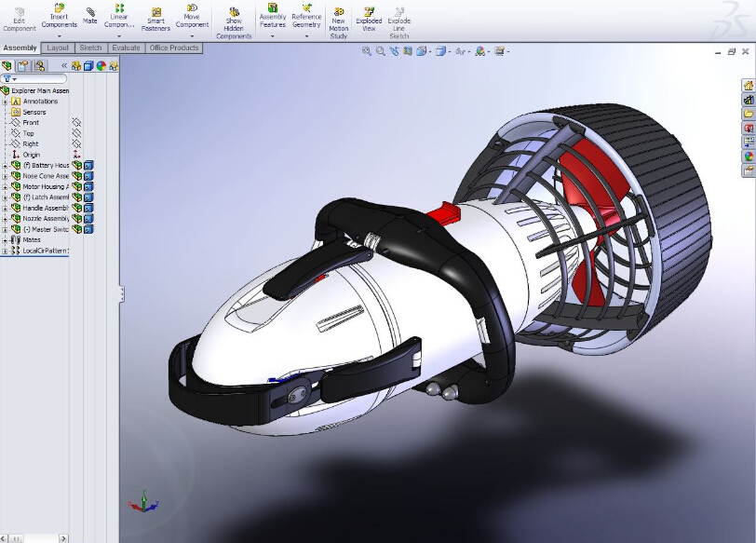Open the Office Products tab
The width and height of the screenshot is (756, 543).
[174, 48]
